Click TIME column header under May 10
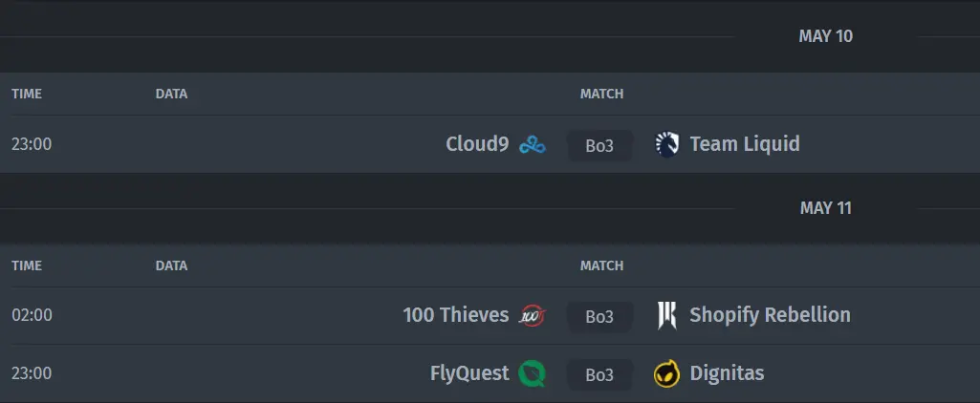 (27, 95)
